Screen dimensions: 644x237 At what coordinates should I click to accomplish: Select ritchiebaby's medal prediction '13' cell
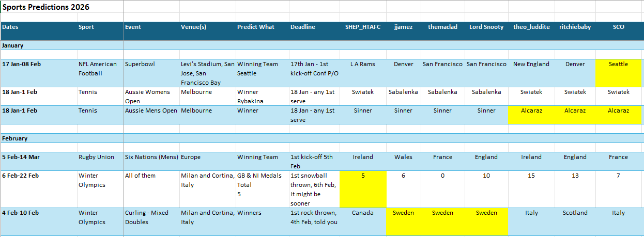tap(575, 189)
